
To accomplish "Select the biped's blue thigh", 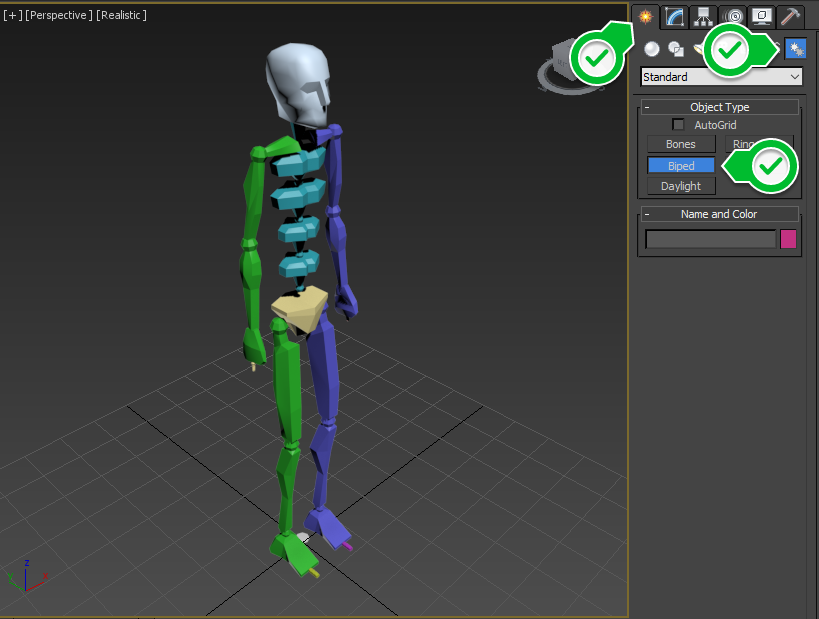I will 324,366.
